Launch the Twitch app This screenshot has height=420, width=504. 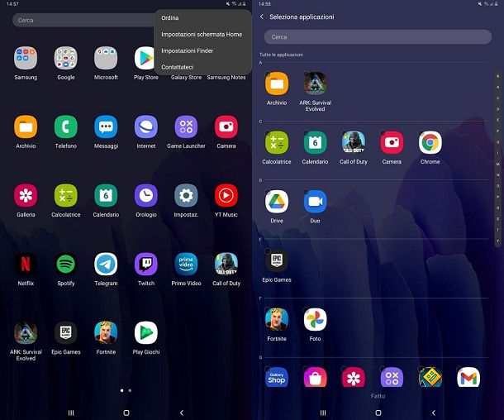tap(146, 265)
